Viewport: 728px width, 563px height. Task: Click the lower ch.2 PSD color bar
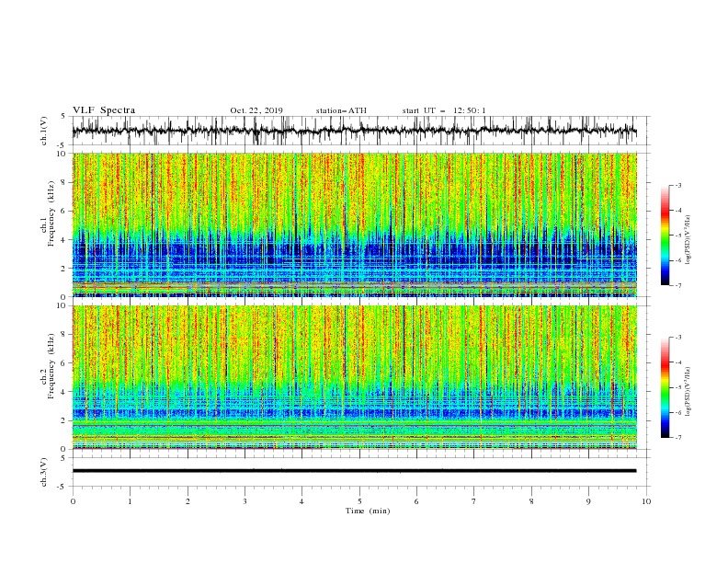coord(665,387)
